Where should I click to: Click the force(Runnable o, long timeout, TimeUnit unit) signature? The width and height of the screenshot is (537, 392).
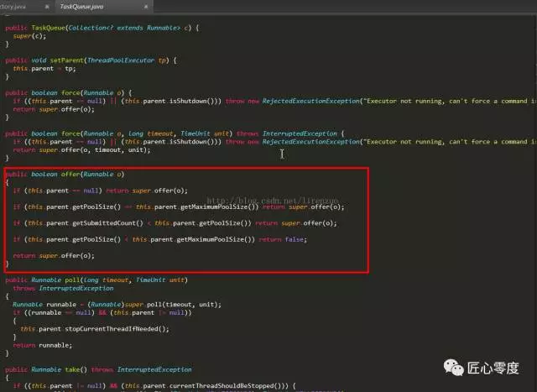click(175, 133)
